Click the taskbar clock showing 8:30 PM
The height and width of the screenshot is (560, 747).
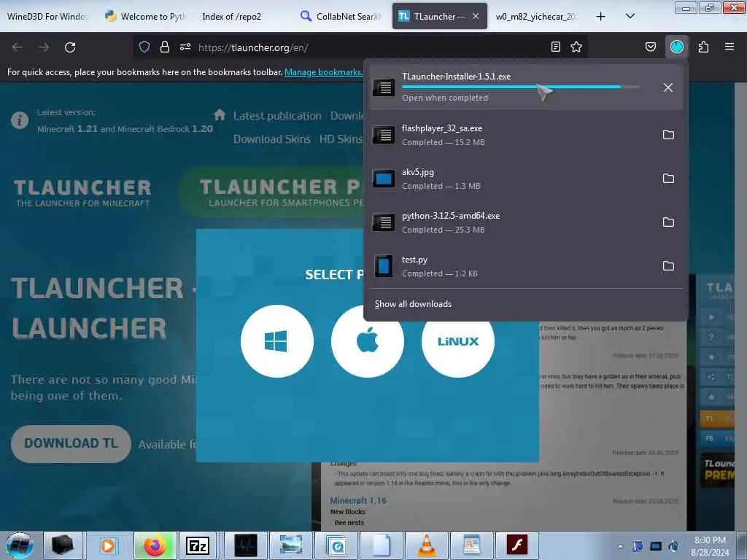point(710,546)
